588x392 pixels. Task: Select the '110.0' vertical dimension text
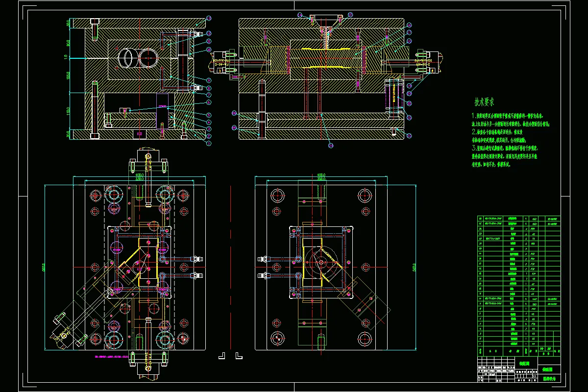[x=68, y=111]
